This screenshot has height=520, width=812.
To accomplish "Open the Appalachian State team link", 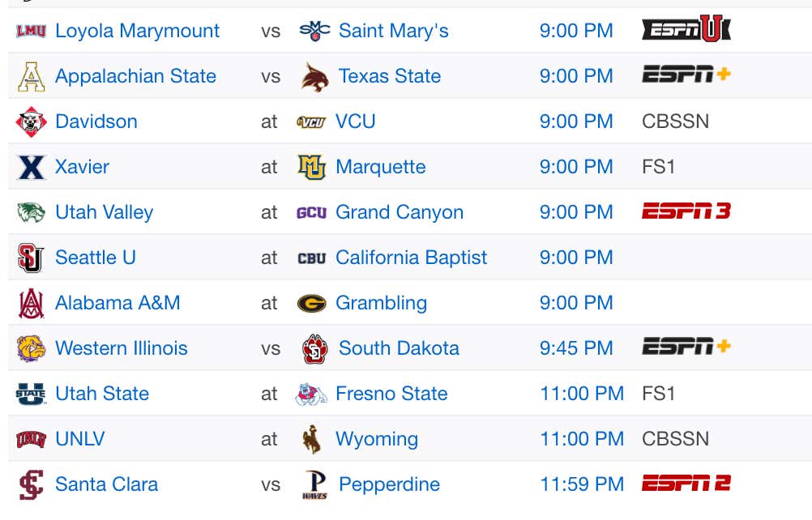I will point(135,76).
